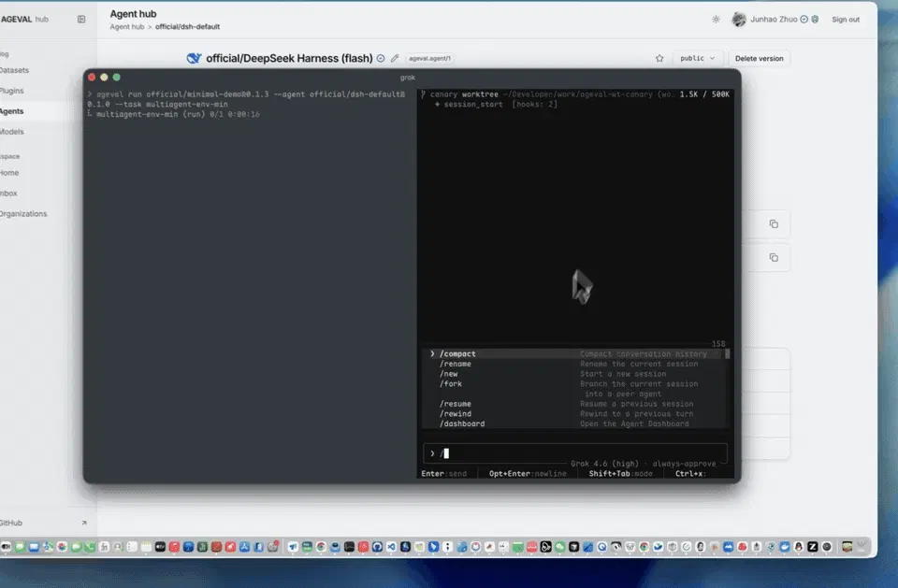Click the Sign out link
This screenshot has height=588, width=898.
coord(846,20)
